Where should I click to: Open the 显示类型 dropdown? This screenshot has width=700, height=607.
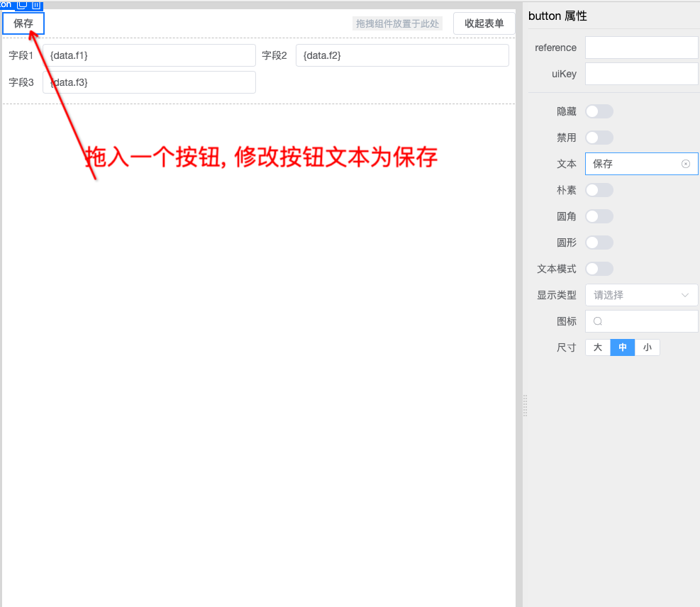[x=642, y=295]
